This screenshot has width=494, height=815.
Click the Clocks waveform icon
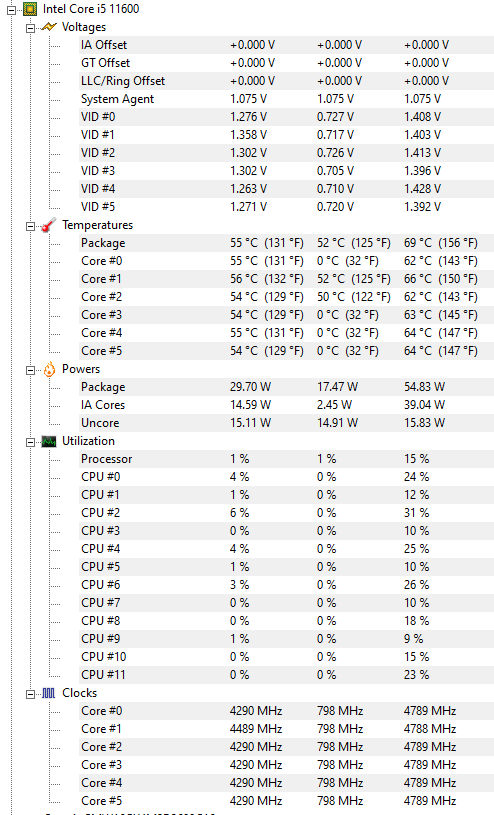(49, 693)
